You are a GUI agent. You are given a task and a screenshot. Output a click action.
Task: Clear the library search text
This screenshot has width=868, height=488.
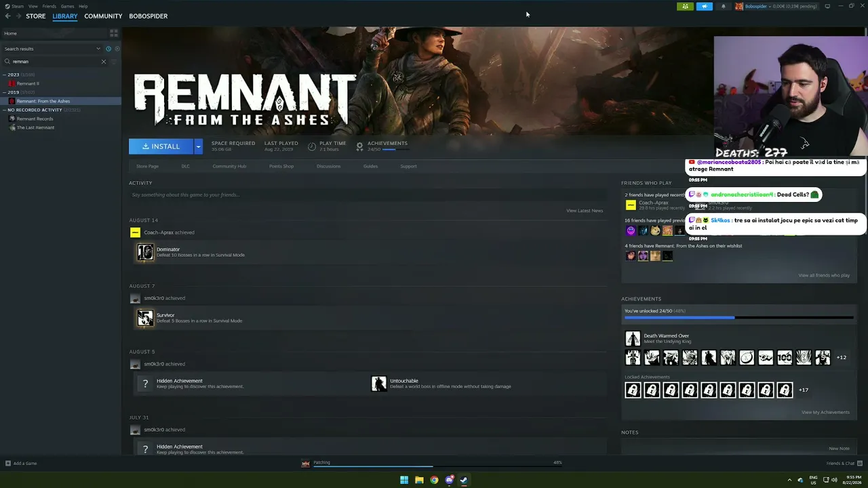(104, 62)
